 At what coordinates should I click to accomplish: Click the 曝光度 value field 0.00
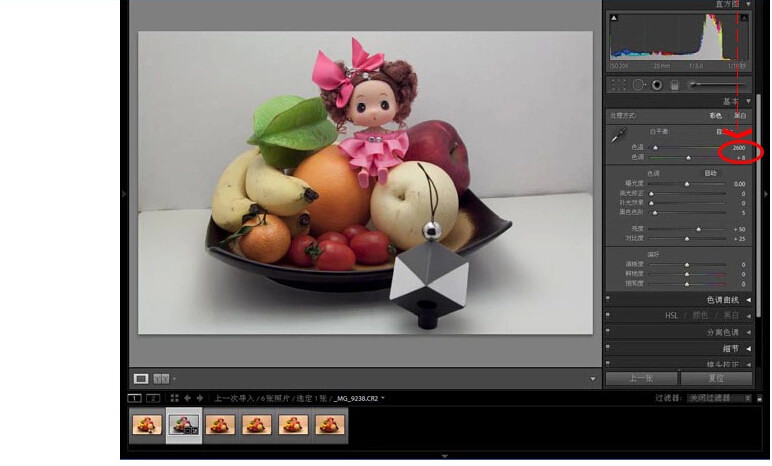pyautogui.click(x=739, y=184)
